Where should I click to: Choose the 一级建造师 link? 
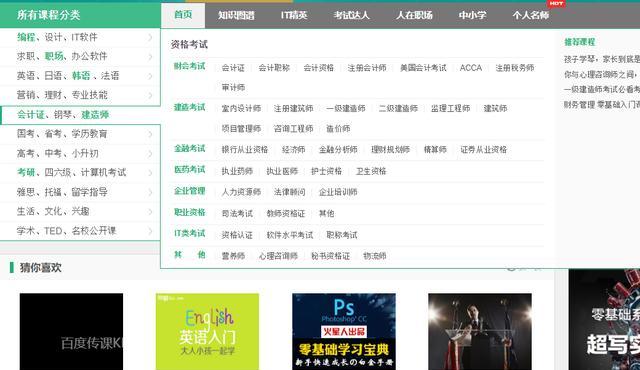click(346, 109)
